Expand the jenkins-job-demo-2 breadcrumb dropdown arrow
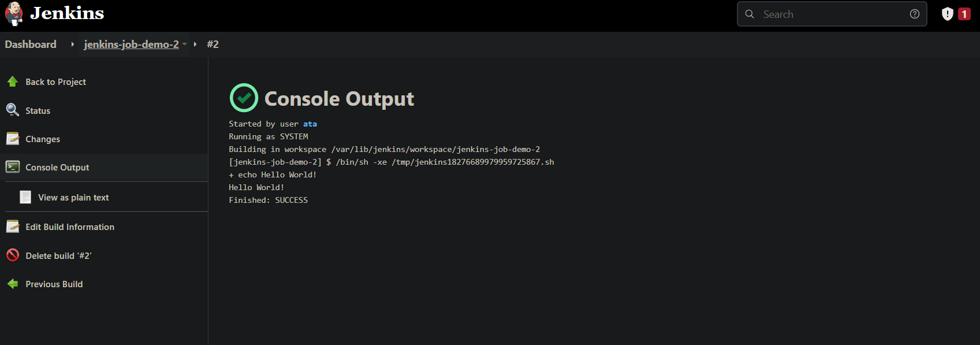The height and width of the screenshot is (345, 980). [x=185, y=44]
